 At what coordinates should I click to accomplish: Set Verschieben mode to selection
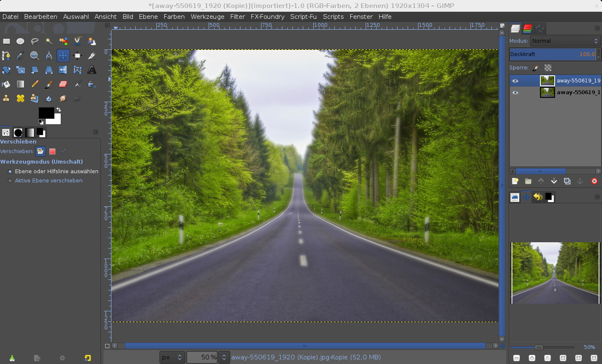pos(52,151)
